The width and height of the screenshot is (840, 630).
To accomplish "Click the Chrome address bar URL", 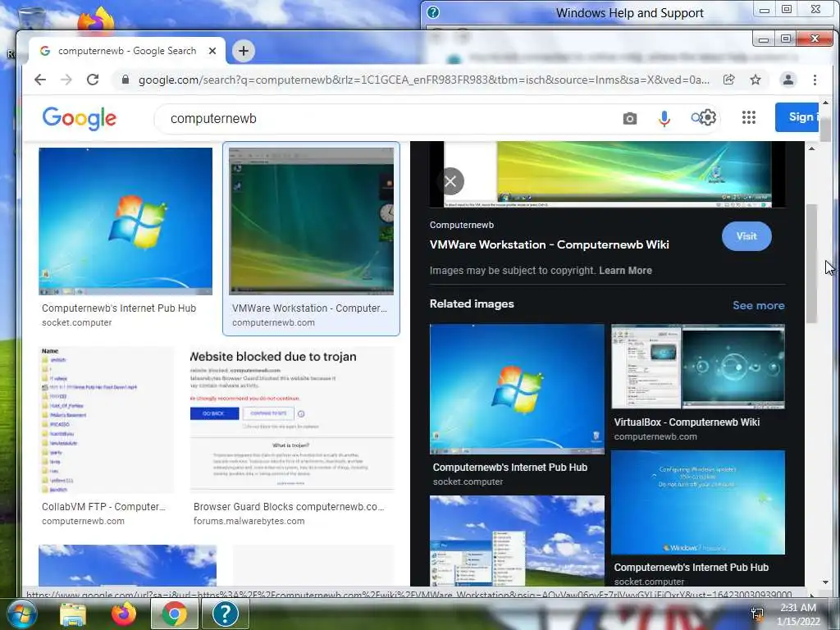I will click(423, 80).
